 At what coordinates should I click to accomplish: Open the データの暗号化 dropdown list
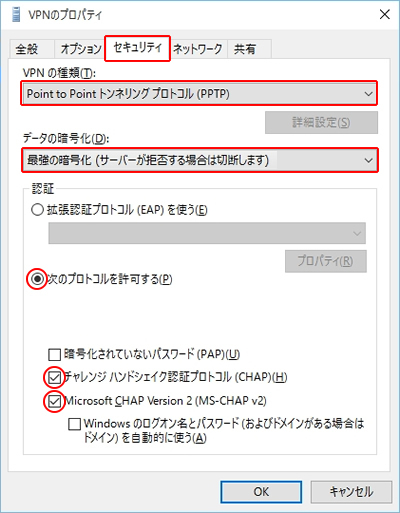200,160
